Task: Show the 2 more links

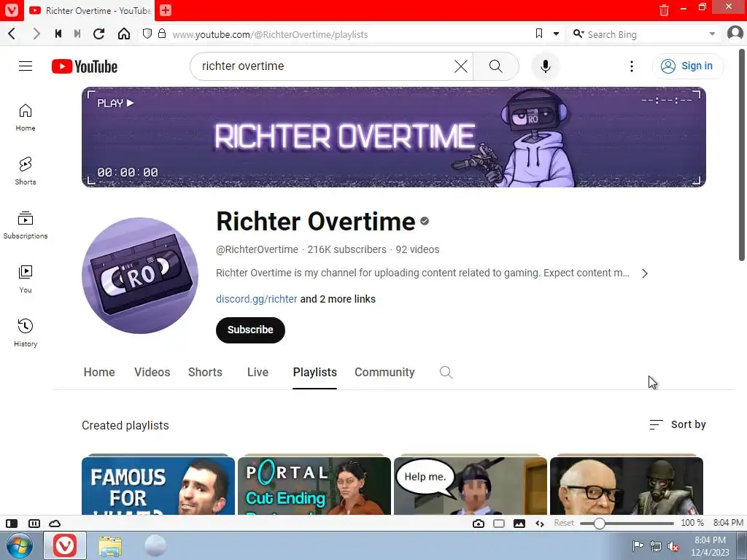Action: pyautogui.click(x=338, y=299)
